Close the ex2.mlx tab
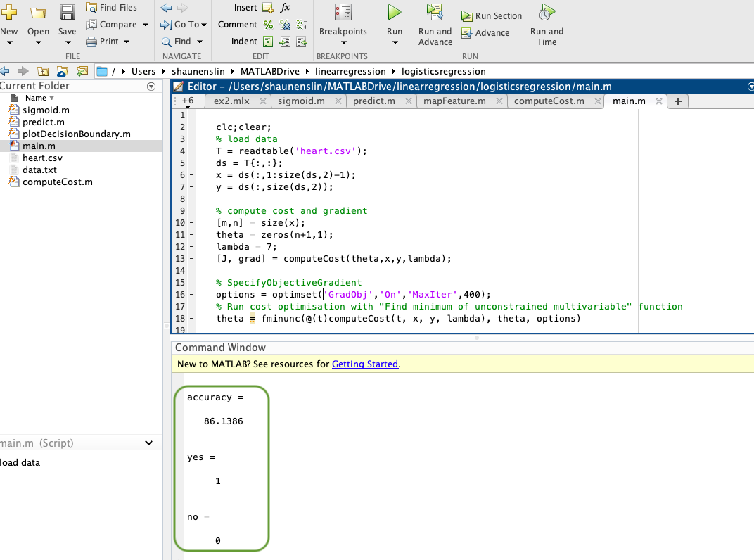The height and width of the screenshot is (560, 754). click(x=262, y=101)
